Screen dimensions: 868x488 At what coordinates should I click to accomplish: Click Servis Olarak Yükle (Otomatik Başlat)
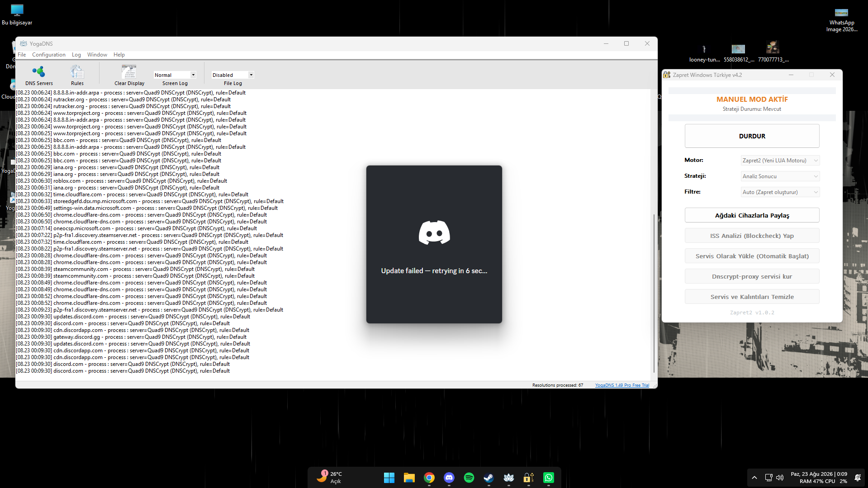(752, 256)
